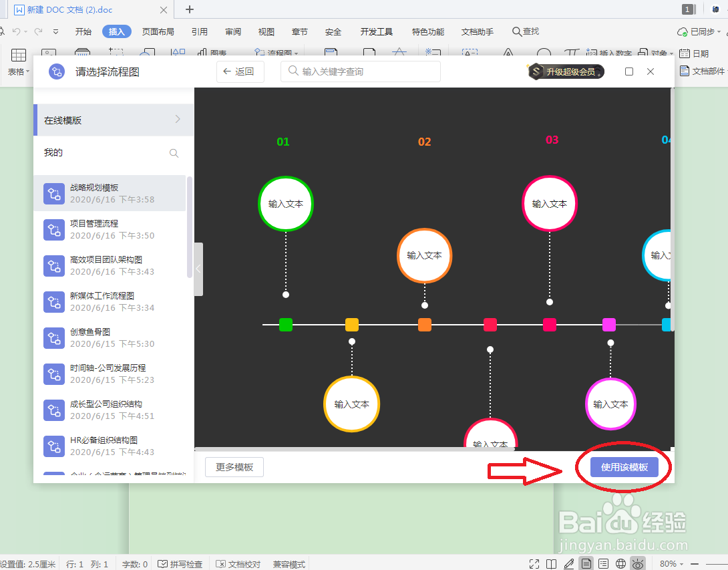Open the 已同步 dropdown arrow

click(719, 31)
